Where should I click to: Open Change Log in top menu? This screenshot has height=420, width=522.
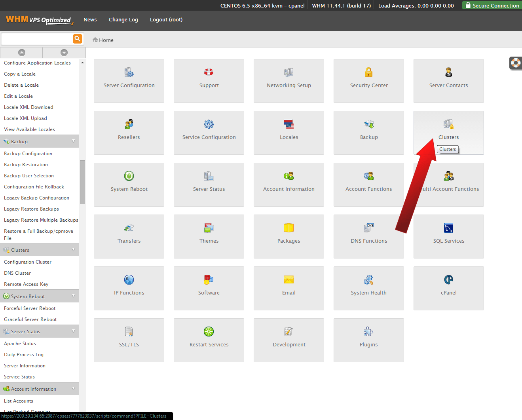tap(123, 19)
